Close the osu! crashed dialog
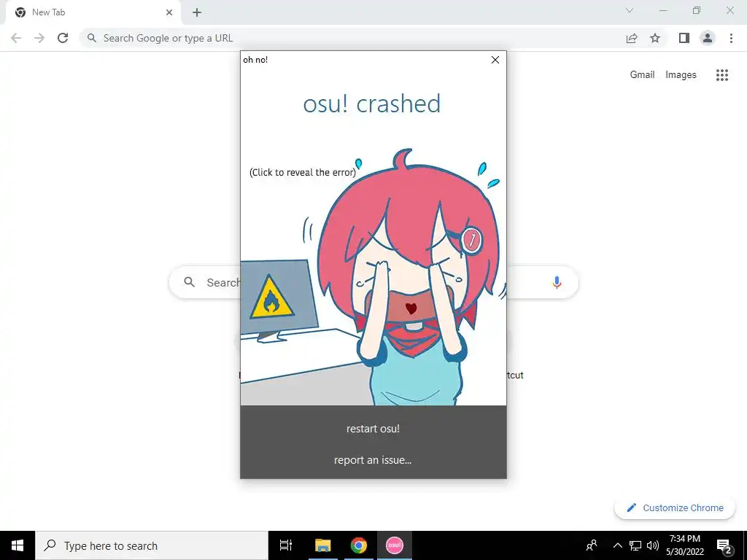The width and height of the screenshot is (747, 560). (x=495, y=60)
